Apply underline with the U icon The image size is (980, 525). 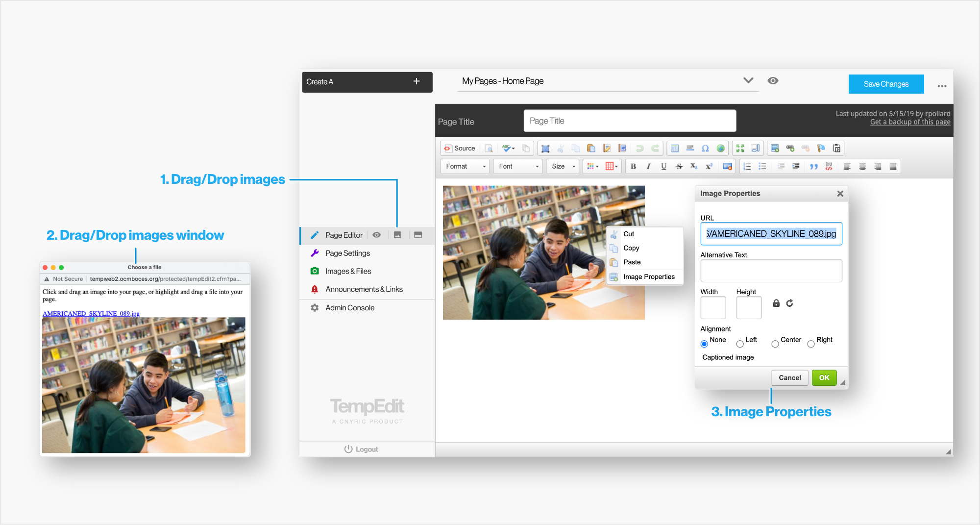pyautogui.click(x=663, y=166)
